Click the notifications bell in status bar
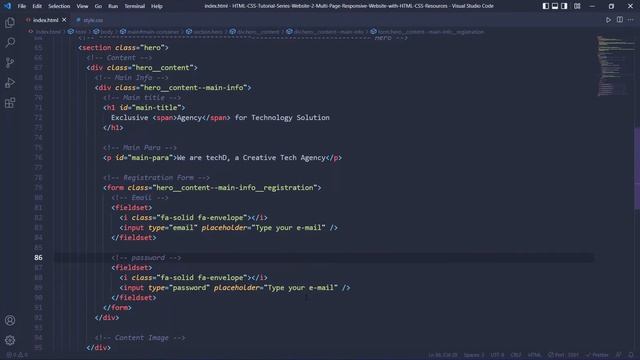 631,355
